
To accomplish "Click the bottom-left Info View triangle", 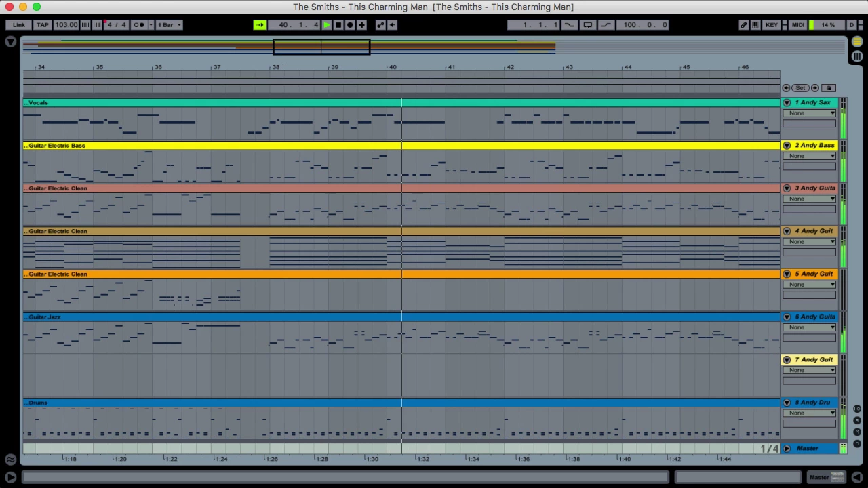I will pyautogui.click(x=10, y=477).
